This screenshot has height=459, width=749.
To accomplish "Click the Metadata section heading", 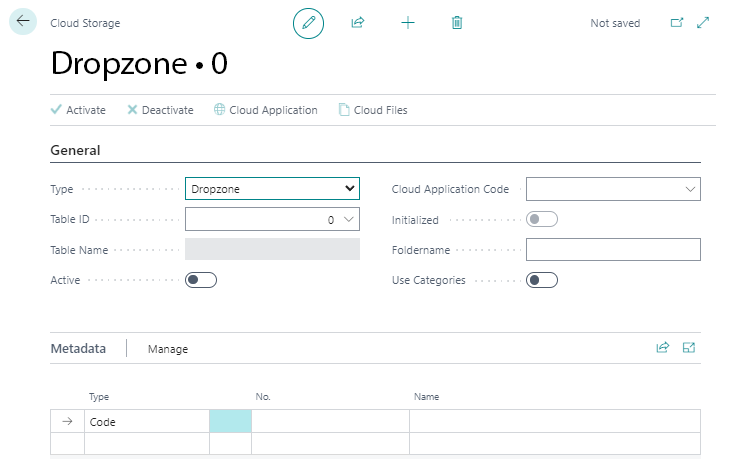I will click(78, 349).
